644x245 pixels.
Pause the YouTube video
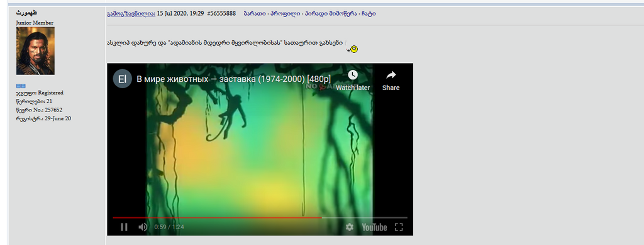[x=124, y=227]
